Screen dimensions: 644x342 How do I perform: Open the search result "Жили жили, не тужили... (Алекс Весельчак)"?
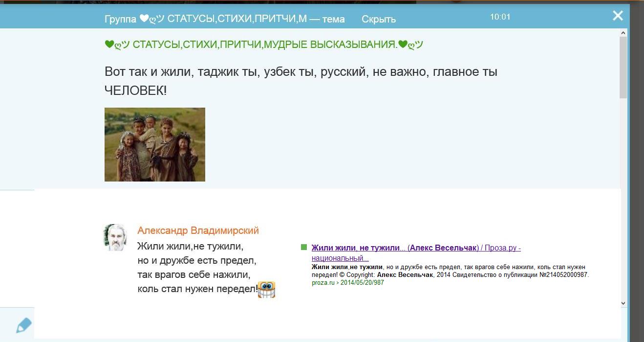(416, 252)
